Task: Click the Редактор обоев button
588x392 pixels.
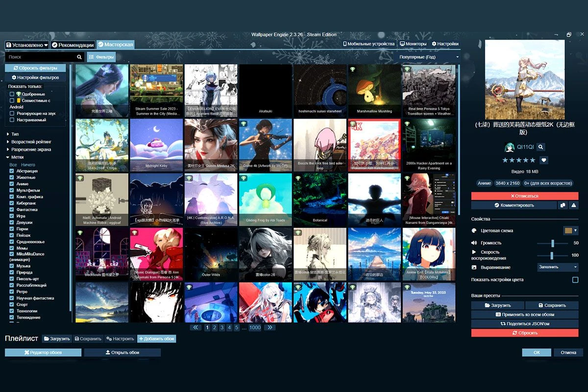Action: [x=43, y=352]
